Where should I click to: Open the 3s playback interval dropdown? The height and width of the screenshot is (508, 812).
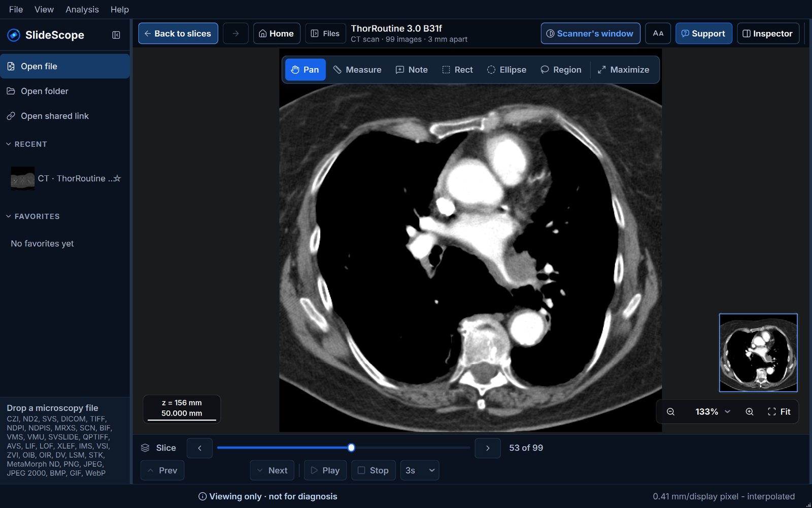point(420,470)
